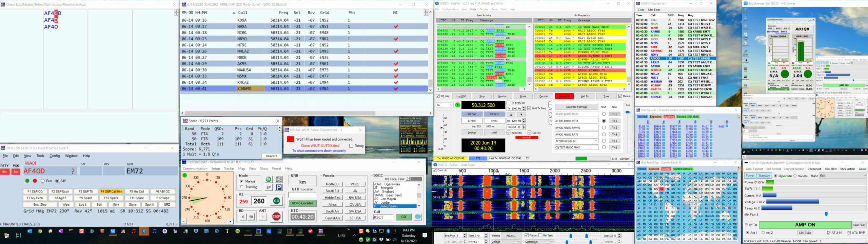Viewport: 868px width, 244px height.
Task: Click the green S indicator in WSJT-X
Action: point(457,105)
